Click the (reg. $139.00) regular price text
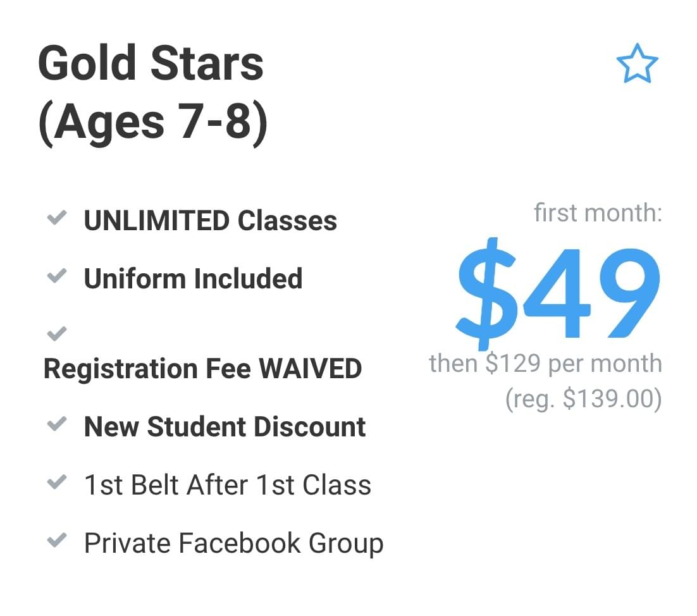 click(x=584, y=398)
